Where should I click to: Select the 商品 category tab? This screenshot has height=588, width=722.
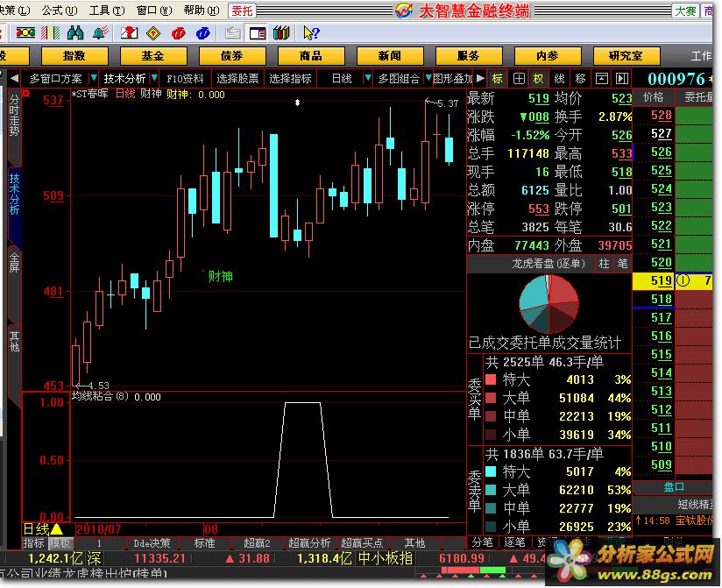pos(311,56)
